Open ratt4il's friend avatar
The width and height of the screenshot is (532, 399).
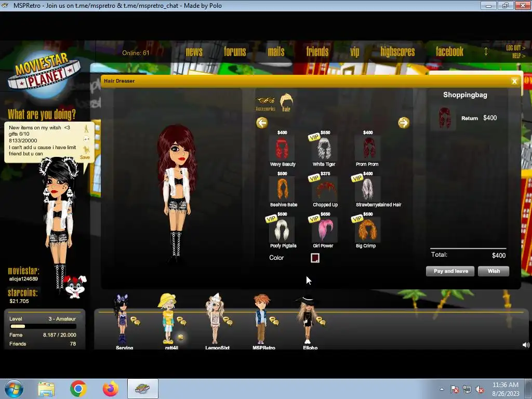coord(167,319)
